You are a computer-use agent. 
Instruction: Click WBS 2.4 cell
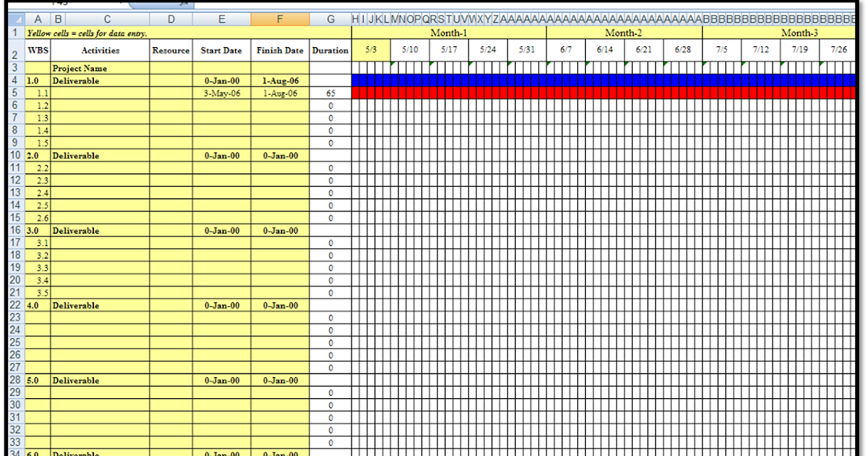coord(38,193)
